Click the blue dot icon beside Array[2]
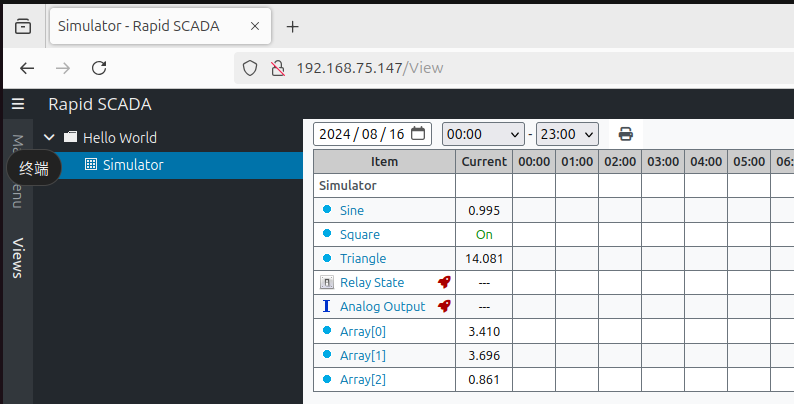Screen dimensions: 794x404 tap(327, 378)
